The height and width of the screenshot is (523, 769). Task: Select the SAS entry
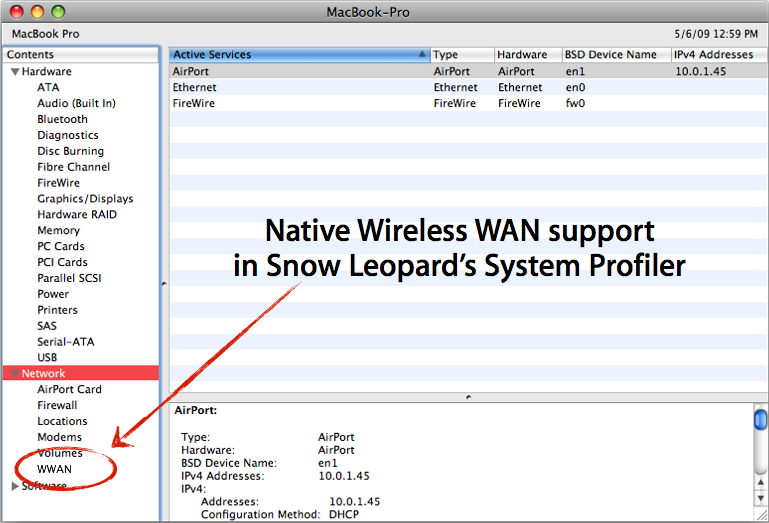[47, 326]
